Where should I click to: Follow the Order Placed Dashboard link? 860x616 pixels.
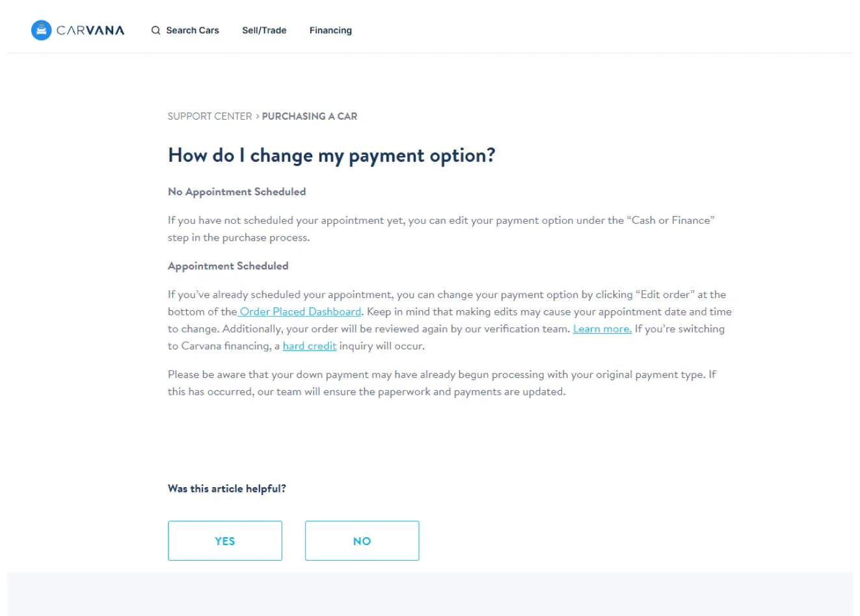[x=300, y=312]
